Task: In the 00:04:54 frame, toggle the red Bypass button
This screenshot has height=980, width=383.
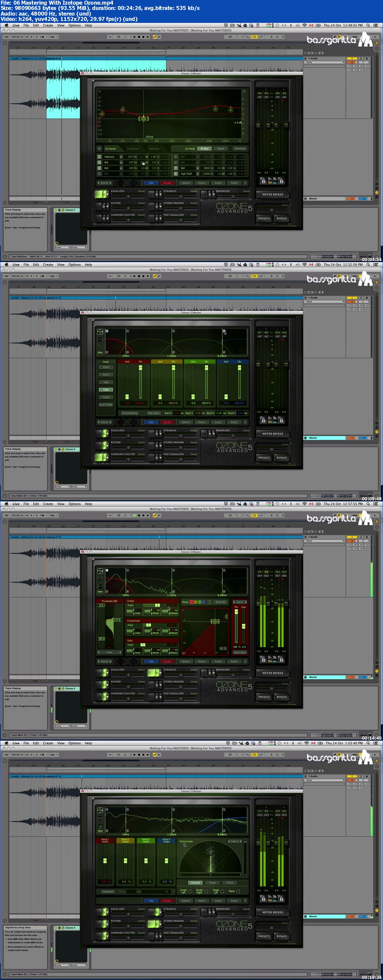Action: click(167, 183)
